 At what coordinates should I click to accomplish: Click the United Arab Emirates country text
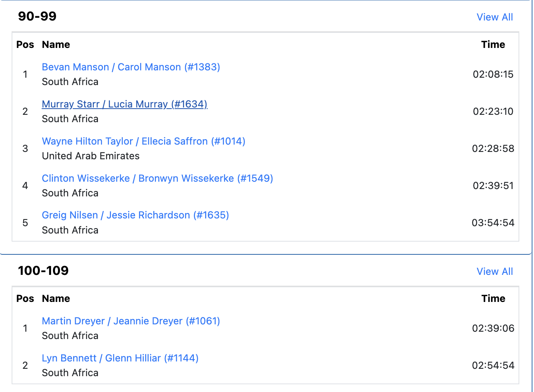click(x=91, y=156)
